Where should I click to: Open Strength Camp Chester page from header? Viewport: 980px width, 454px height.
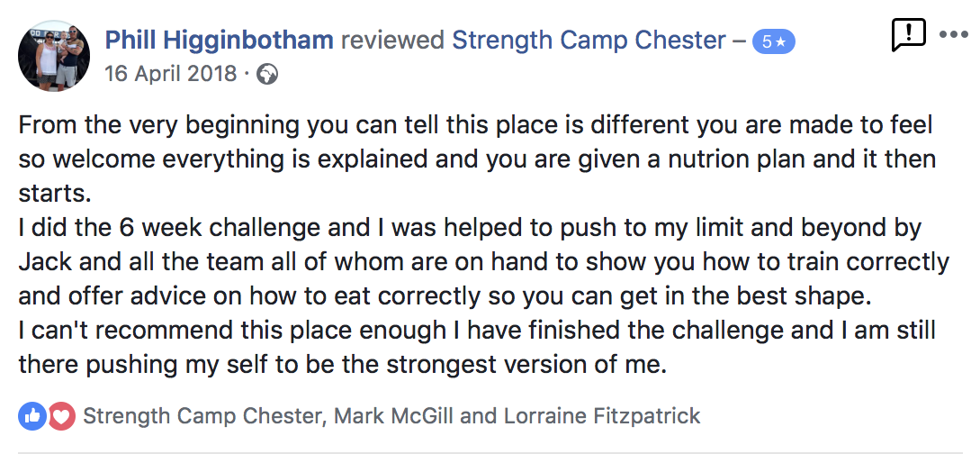589,41
